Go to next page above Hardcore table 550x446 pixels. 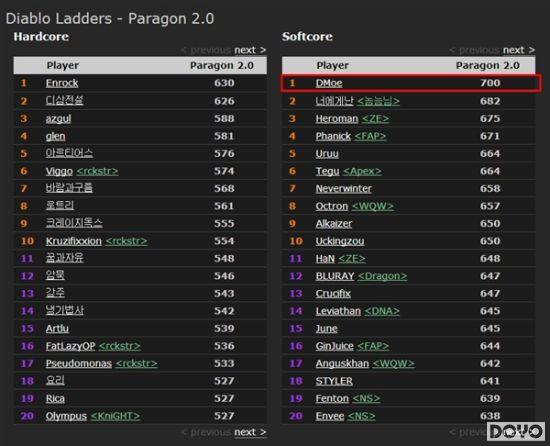[250, 50]
